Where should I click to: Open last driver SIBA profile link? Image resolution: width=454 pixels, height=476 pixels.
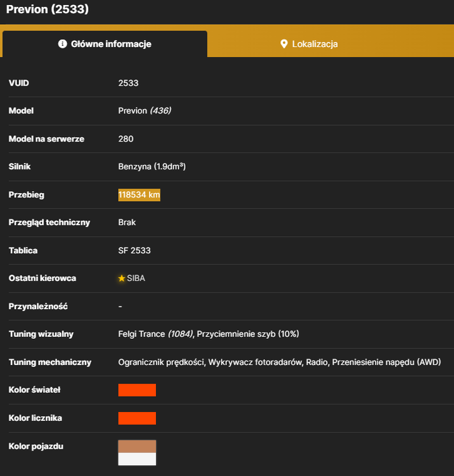pos(136,278)
